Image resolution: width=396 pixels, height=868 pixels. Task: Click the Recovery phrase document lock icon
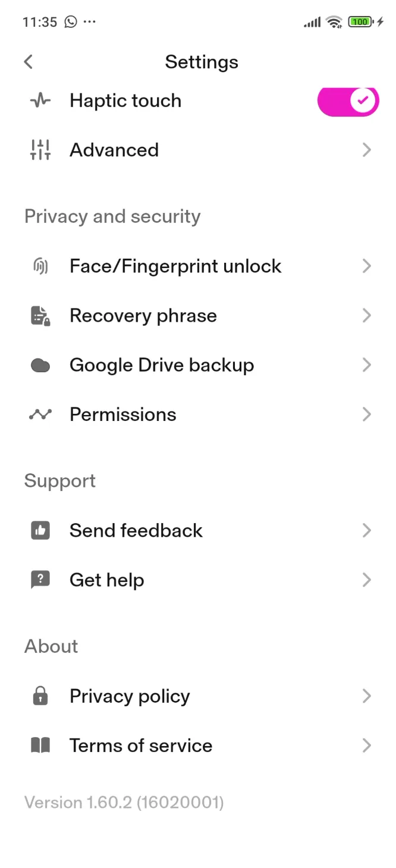click(x=40, y=315)
